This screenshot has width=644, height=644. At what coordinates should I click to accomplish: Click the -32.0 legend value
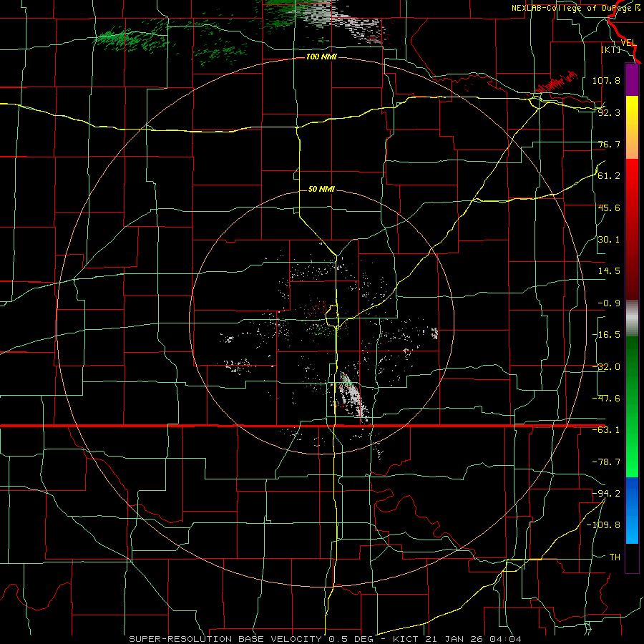coord(606,367)
